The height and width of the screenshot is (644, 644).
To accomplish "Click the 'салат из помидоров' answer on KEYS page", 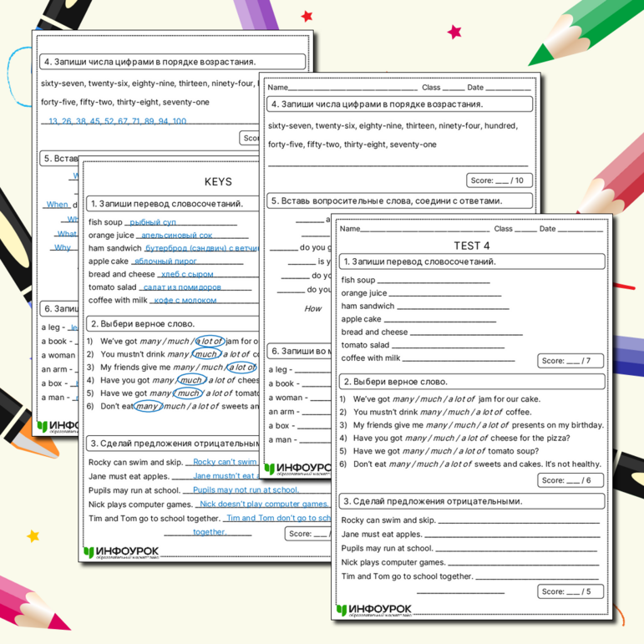I will (x=182, y=287).
